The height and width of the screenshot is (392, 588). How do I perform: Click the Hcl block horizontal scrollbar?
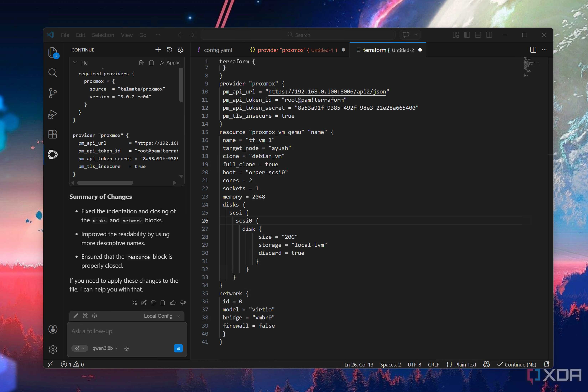point(105,183)
